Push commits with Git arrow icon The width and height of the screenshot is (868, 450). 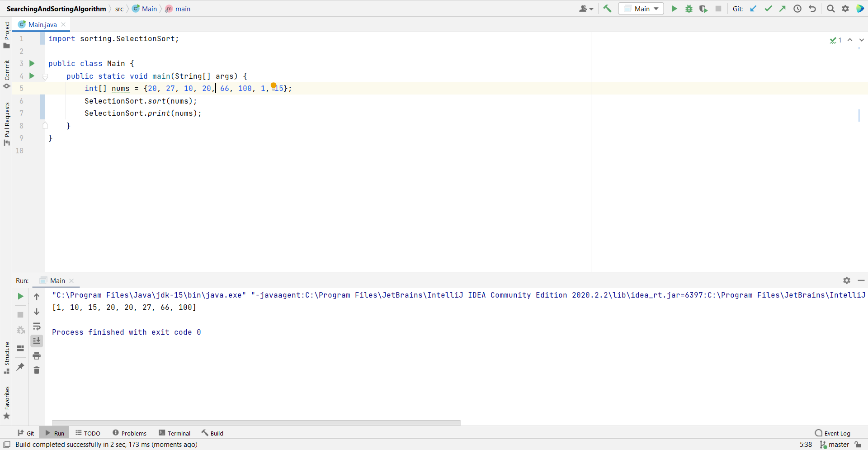(783, 9)
